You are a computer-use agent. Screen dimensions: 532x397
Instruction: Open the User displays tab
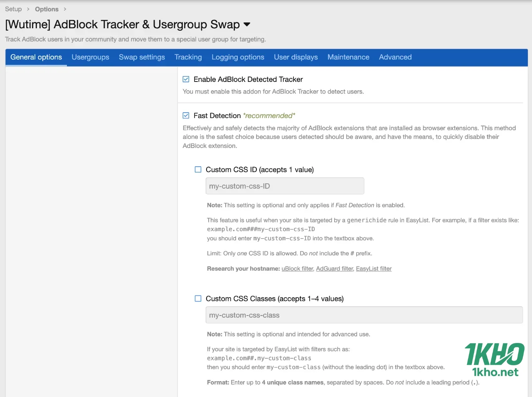tap(296, 57)
